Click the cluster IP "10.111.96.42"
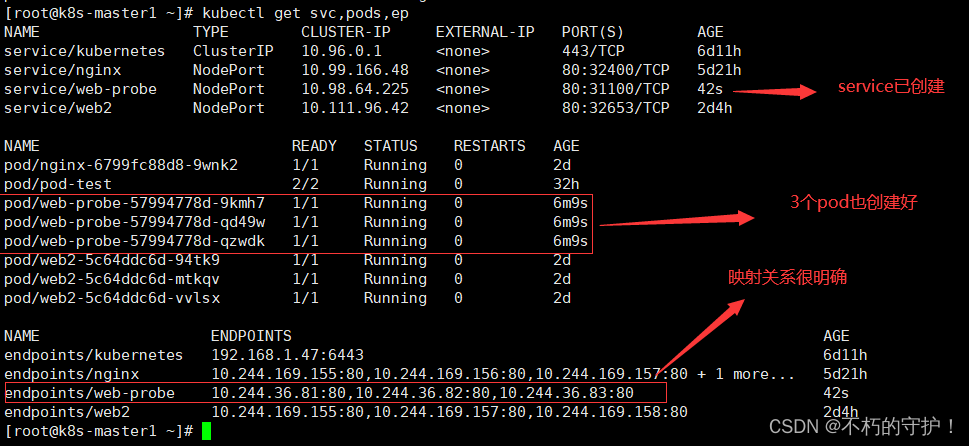 coord(355,108)
